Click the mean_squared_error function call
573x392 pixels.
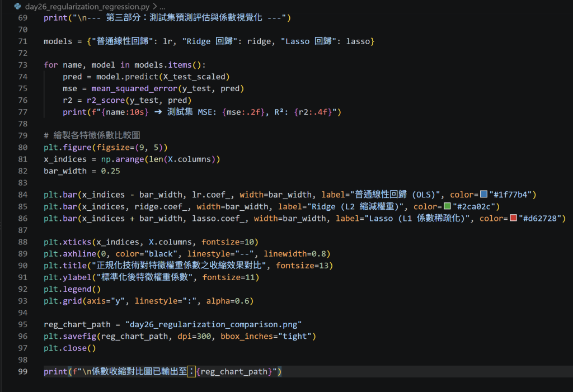tap(134, 89)
